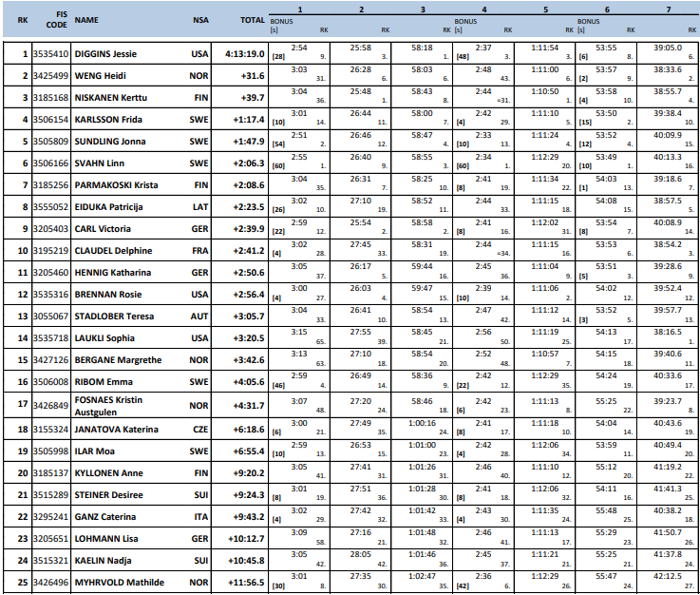Image resolution: width=700 pixels, height=595 pixels.
Task: Click BRENNAN Rosie's name
Action: point(108,295)
